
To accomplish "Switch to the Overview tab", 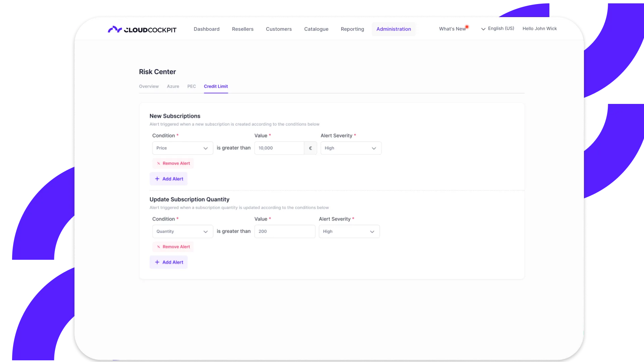I will pos(149,86).
